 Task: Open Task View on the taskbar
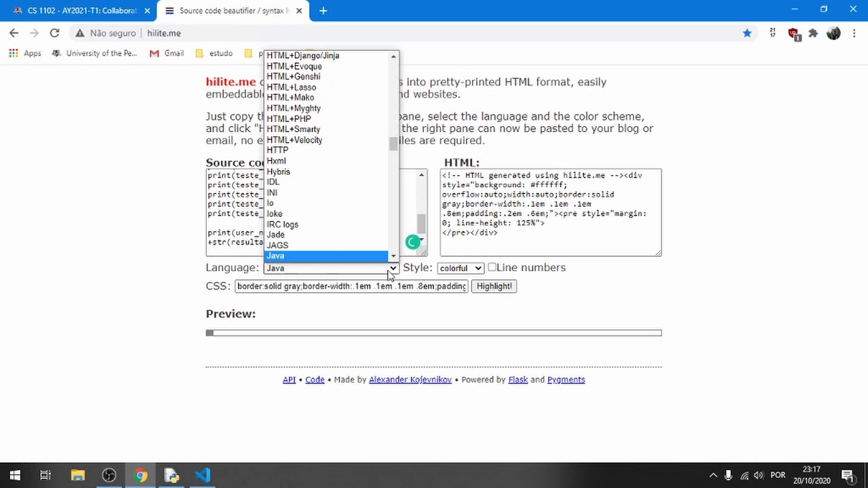(45, 475)
